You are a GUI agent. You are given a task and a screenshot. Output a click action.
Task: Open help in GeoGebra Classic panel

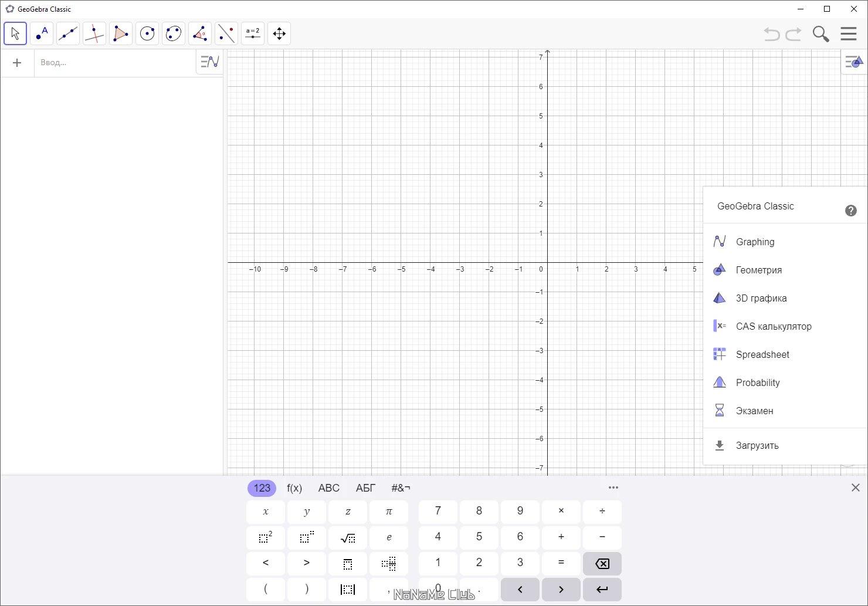click(851, 211)
